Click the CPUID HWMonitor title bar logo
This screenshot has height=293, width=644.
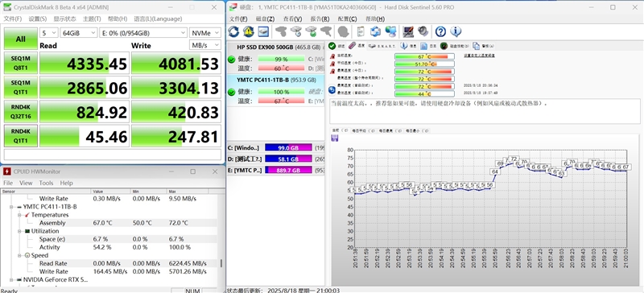pos(6,171)
